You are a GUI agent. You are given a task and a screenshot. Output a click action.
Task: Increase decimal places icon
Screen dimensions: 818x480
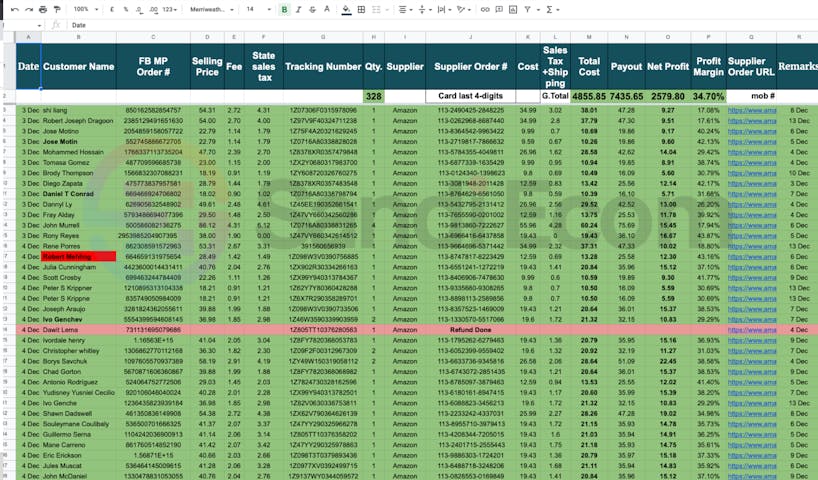154,9
